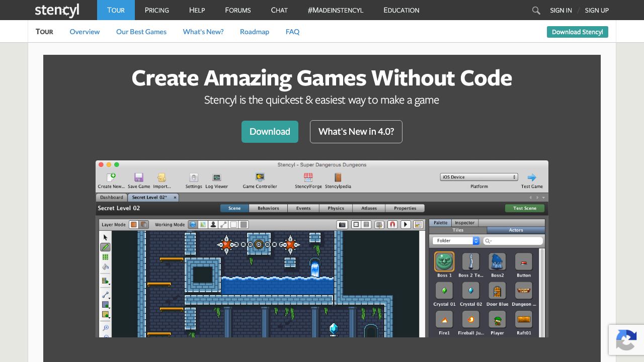Click the joint line working mode icon
The width and height of the screenshot is (644, 362).
pyautogui.click(x=223, y=224)
